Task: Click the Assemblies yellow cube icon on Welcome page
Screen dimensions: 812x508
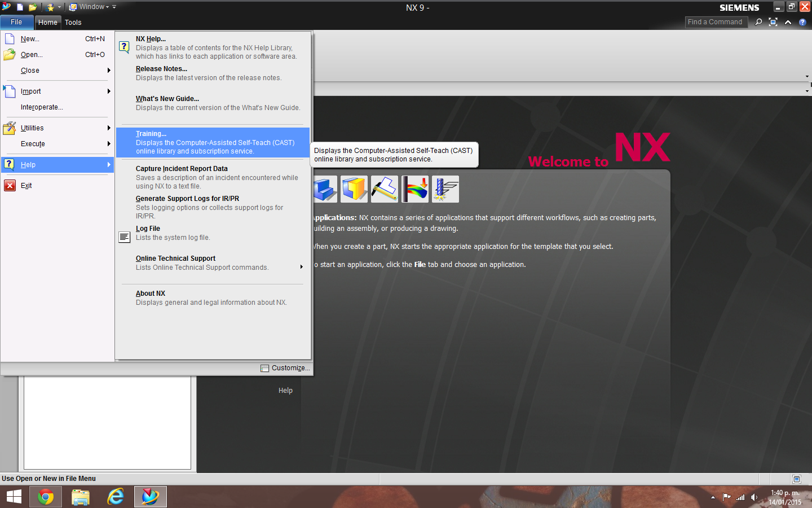Action: pyautogui.click(x=354, y=189)
